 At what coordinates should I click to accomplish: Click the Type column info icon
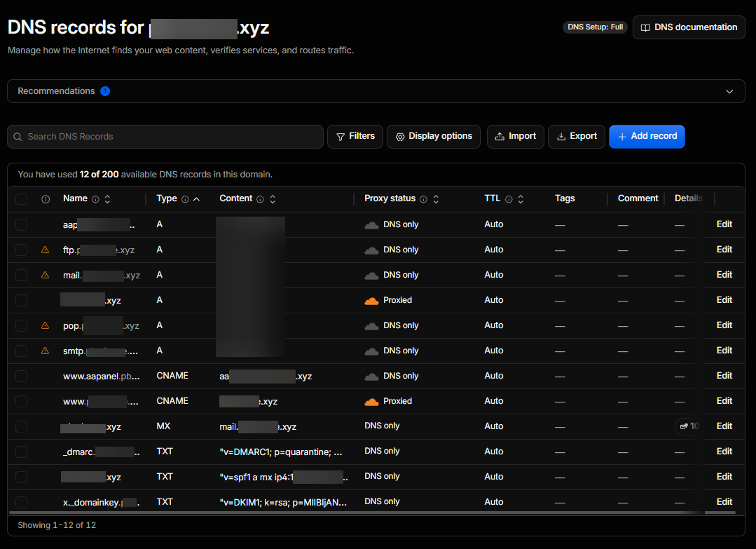[x=185, y=199]
